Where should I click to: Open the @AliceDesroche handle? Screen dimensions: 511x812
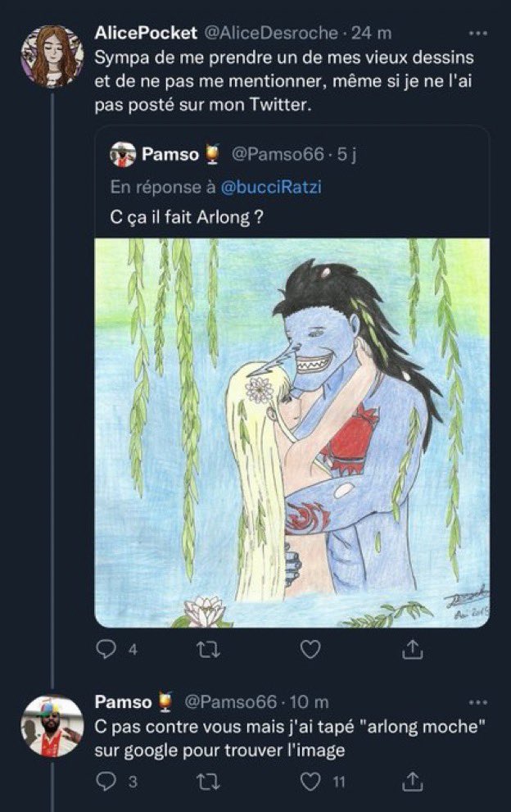click(x=271, y=33)
